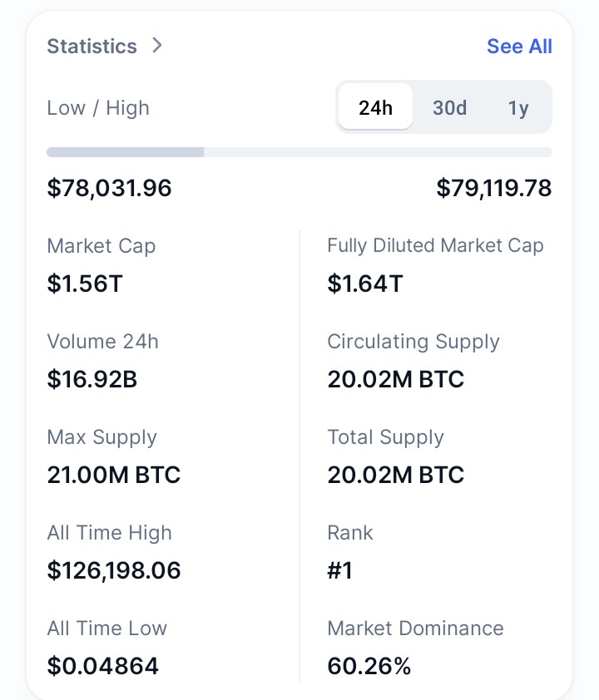Screen dimensions: 599x700
Task: Click the chevron arrow beside Statistics
Action: click(x=156, y=45)
